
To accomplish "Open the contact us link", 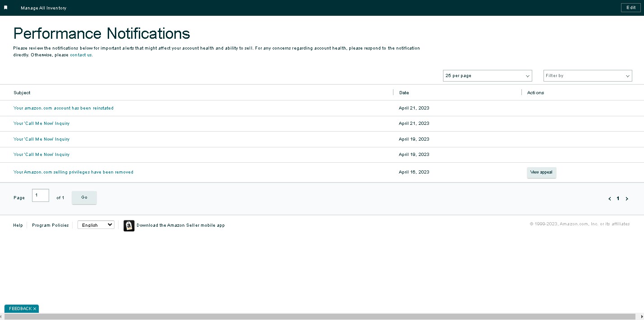I will (x=81, y=55).
